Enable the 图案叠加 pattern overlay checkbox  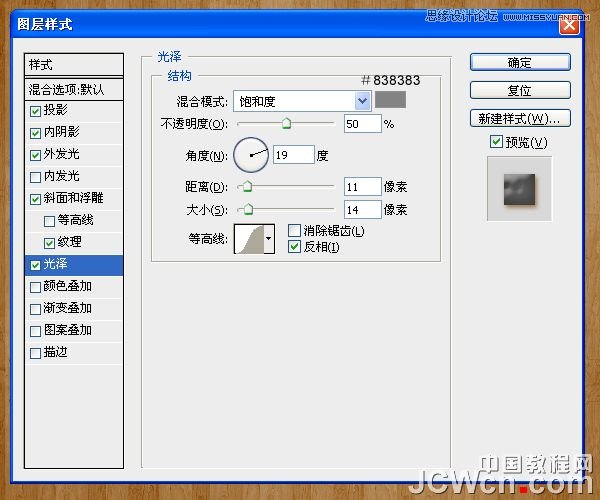pos(35,331)
